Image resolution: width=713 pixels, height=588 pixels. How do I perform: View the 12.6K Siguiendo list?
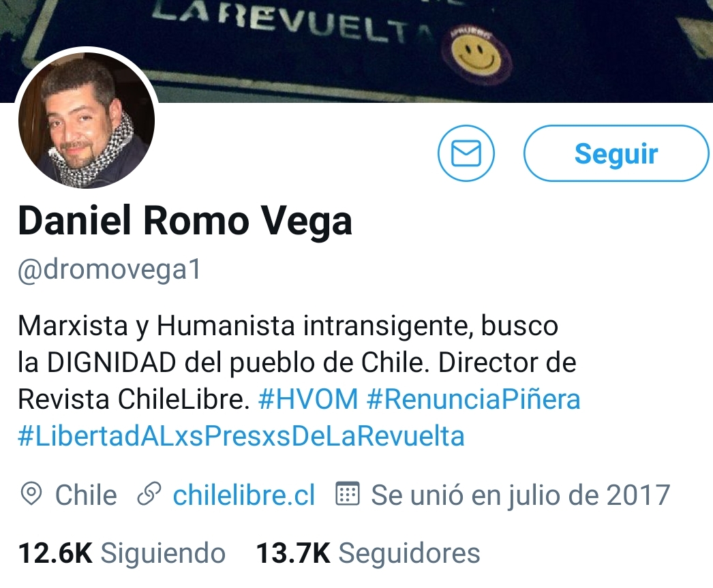[x=122, y=553]
